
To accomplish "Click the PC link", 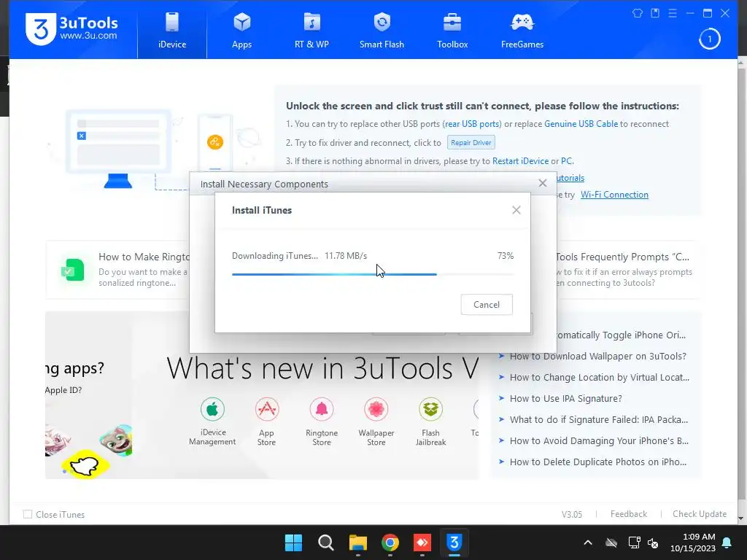I will (566, 161).
